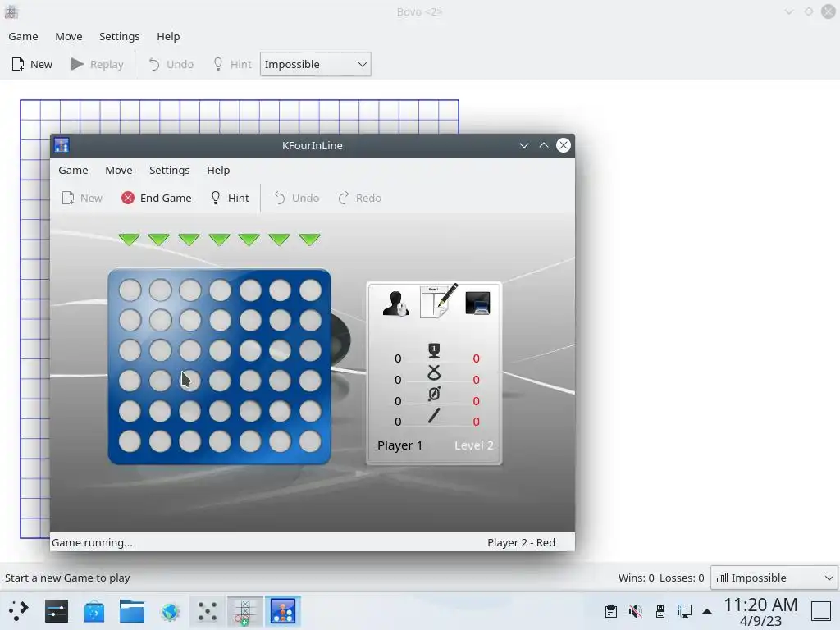Click Redo in the KFourInLine toolbar
Screen dimensions: 840x630
359,199
